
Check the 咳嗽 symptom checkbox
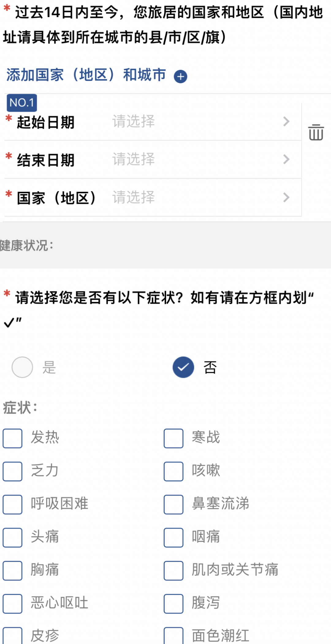(173, 472)
